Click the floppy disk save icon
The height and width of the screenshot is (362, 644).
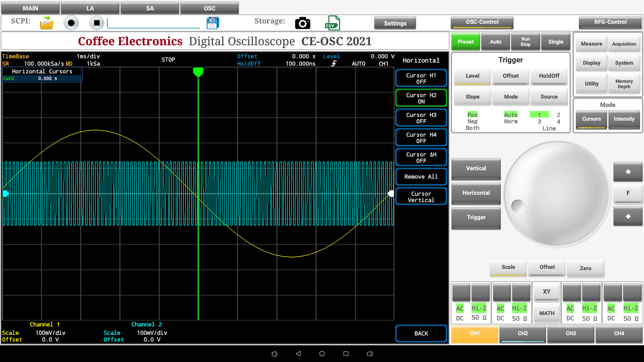213,23
